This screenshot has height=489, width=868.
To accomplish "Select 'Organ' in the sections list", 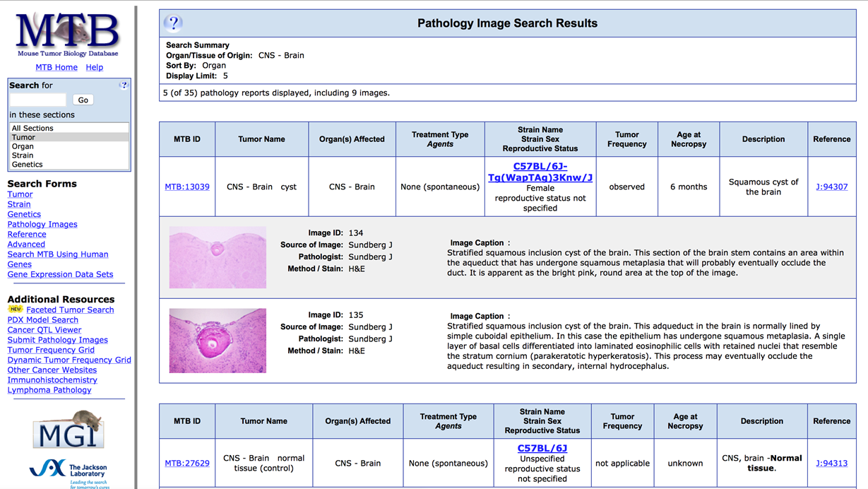I will click(23, 146).
